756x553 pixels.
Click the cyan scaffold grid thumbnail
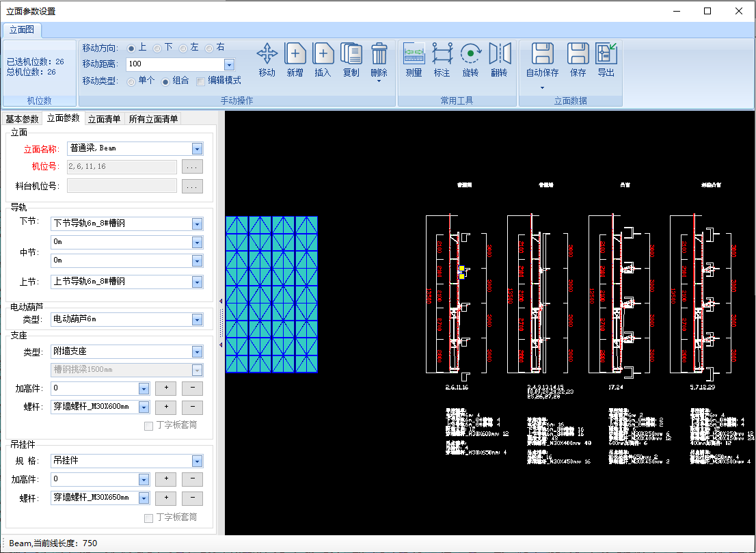click(271, 295)
